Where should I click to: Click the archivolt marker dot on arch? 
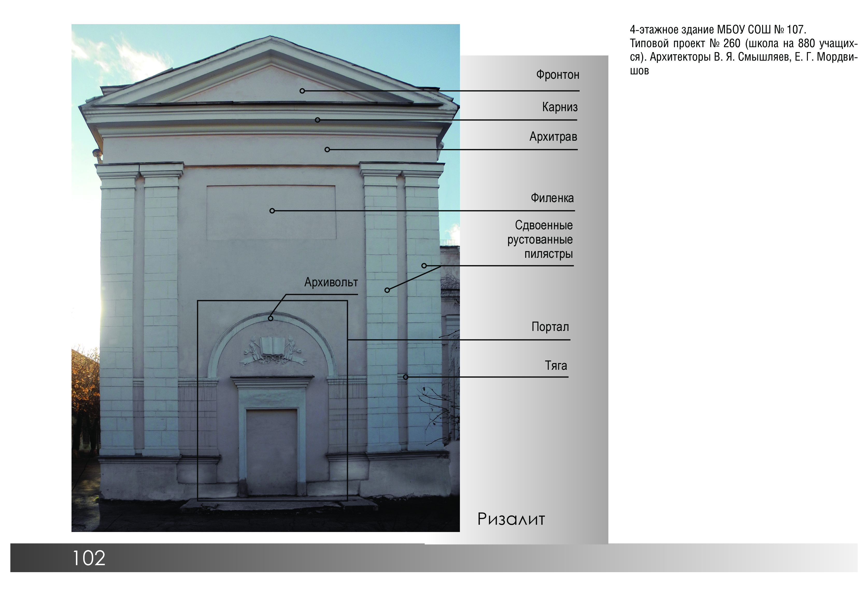pos(271,318)
